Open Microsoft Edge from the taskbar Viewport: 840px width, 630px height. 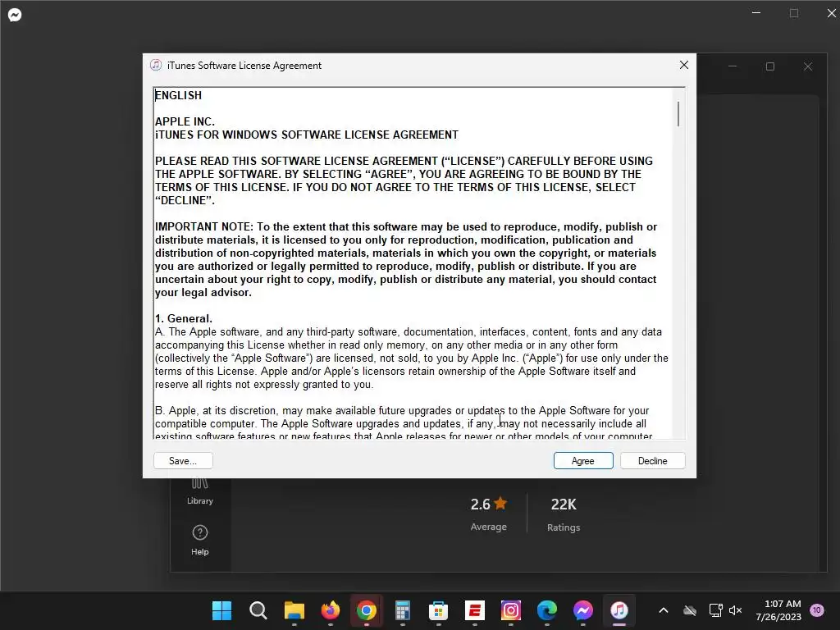click(547, 610)
